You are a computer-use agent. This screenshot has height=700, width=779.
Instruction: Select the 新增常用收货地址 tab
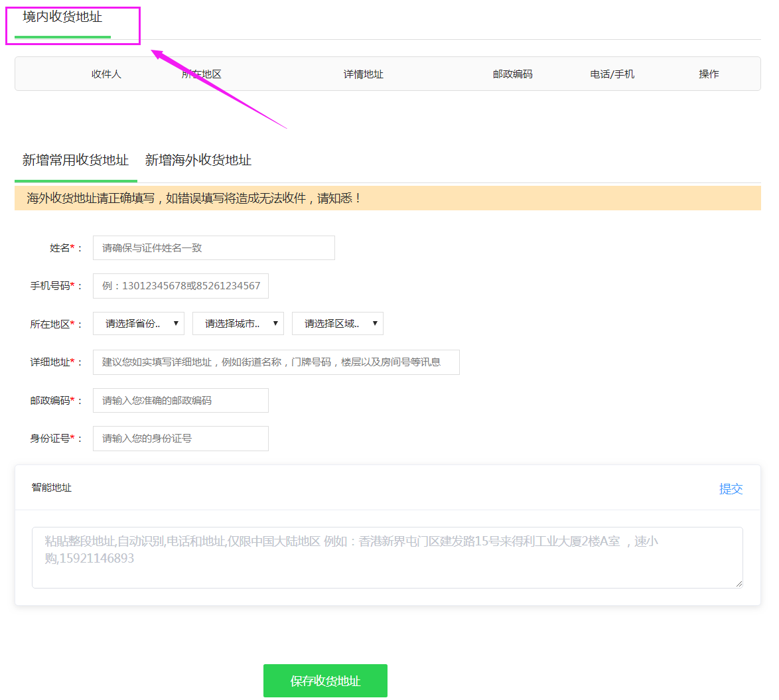pyautogui.click(x=75, y=160)
